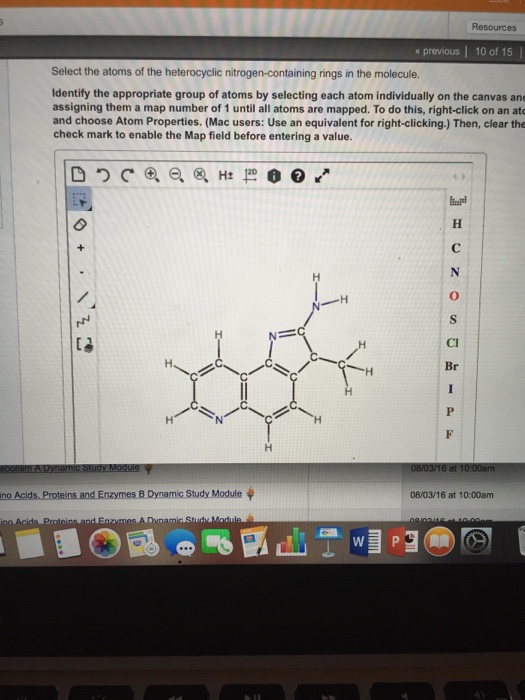This screenshot has height=700, width=525.
Task: Click the NH2 amine nitrogen atom
Action: coord(316,307)
